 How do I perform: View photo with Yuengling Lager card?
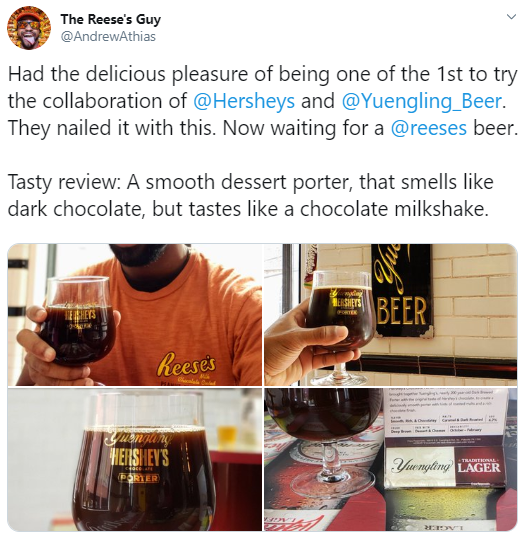pos(391,459)
